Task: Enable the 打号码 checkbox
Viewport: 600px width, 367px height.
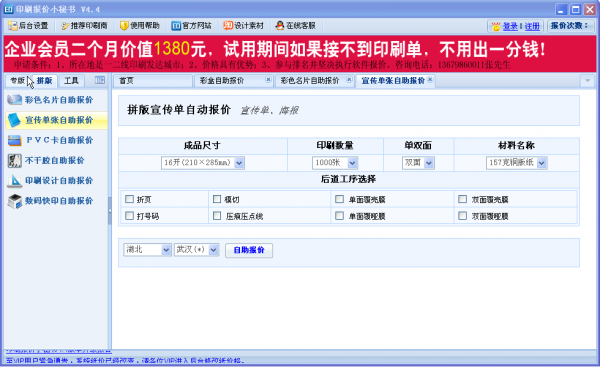Action: (129, 216)
